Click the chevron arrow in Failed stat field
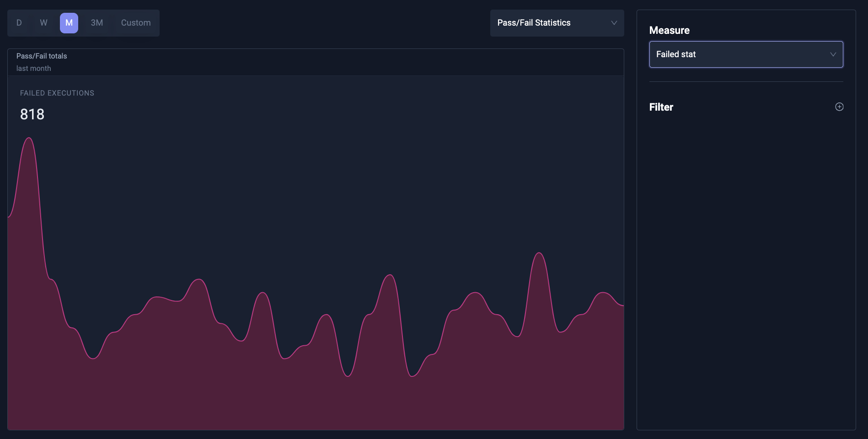Viewport: 868px width, 439px height. point(833,54)
